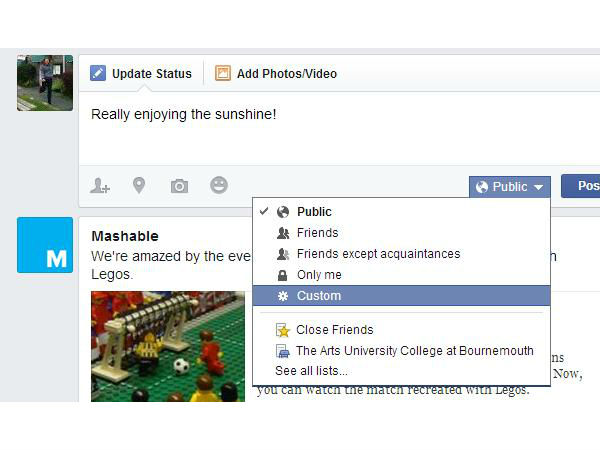This screenshot has height=450, width=600.
Task: Click the arrow on the Public selector
Action: pos(538,187)
